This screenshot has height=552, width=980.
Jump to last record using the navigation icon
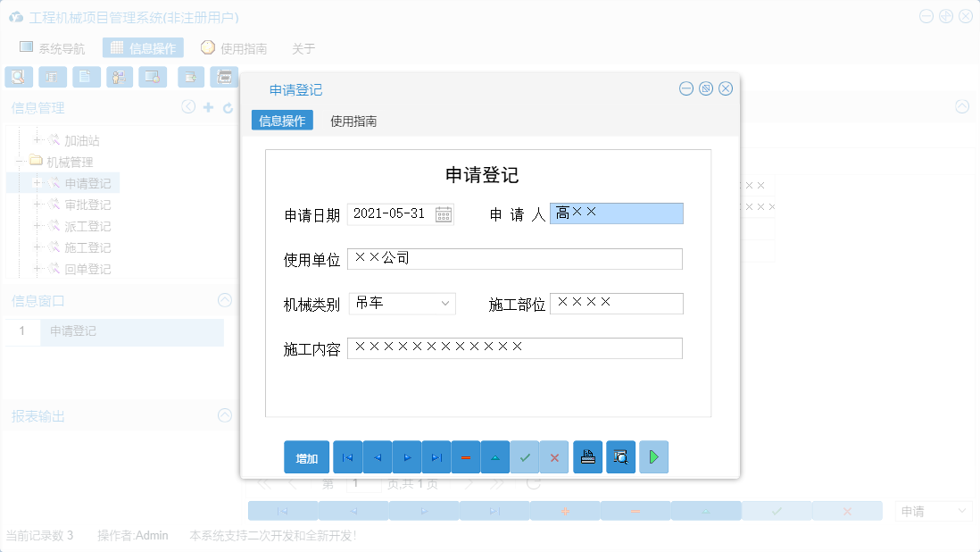(x=436, y=456)
